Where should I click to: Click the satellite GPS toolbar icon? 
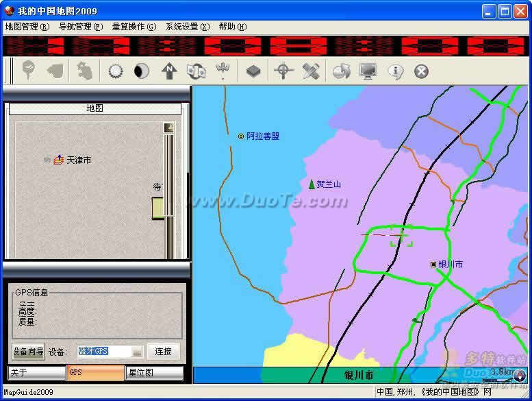click(312, 71)
